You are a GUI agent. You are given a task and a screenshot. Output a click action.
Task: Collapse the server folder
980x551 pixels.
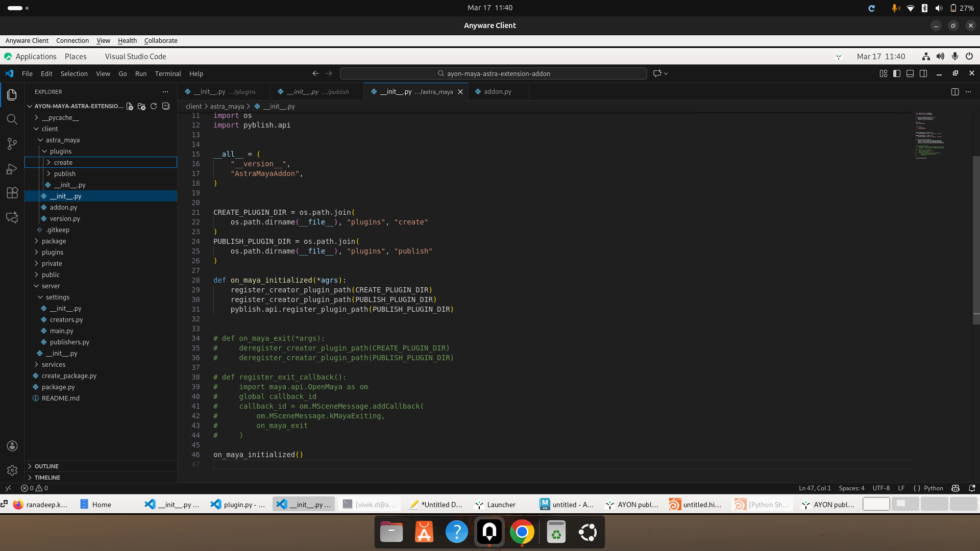[51, 286]
